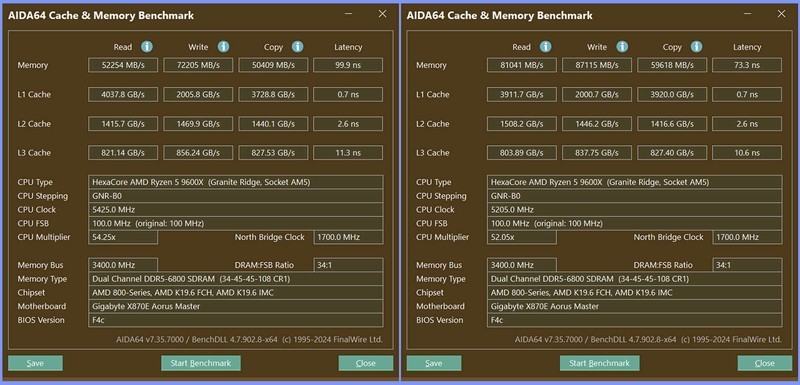Click the Copy info icon in left window
This screenshot has height=385, width=800.
(298, 47)
